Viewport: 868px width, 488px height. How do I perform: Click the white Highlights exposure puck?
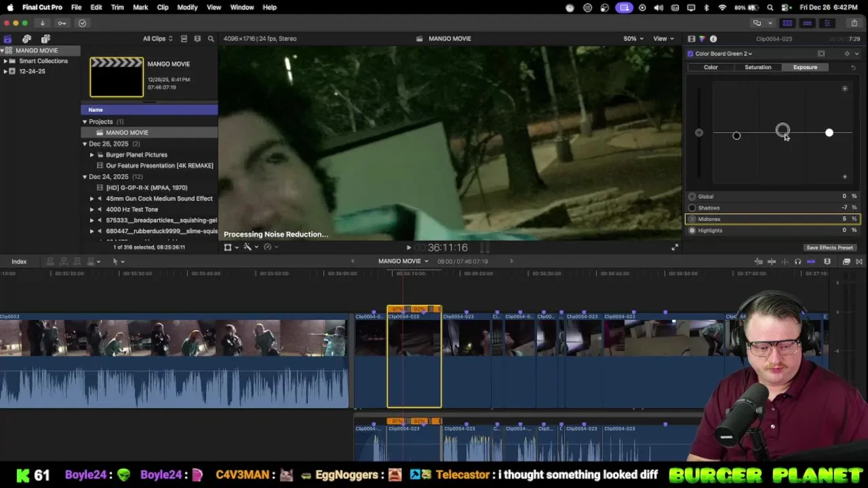(829, 133)
